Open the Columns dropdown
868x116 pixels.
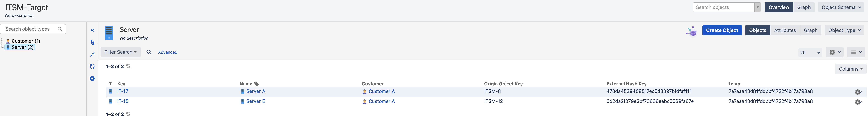(x=850, y=69)
